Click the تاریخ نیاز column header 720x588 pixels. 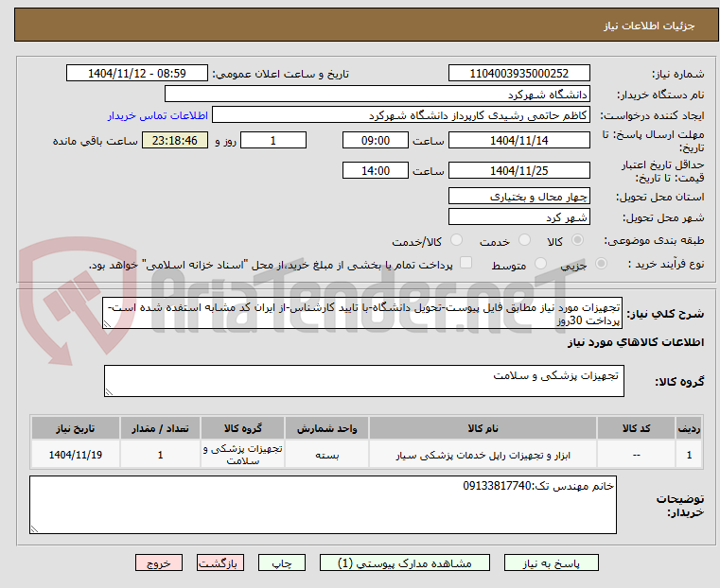[76, 428]
